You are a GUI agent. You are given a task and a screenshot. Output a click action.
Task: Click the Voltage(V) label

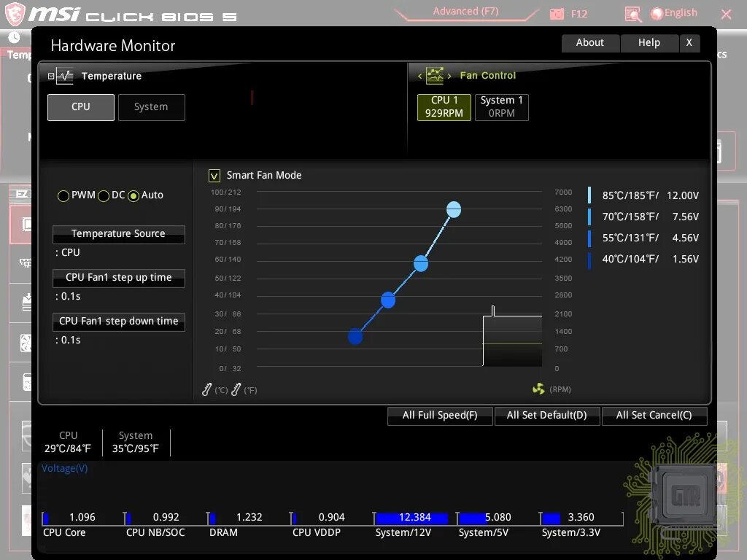click(64, 469)
